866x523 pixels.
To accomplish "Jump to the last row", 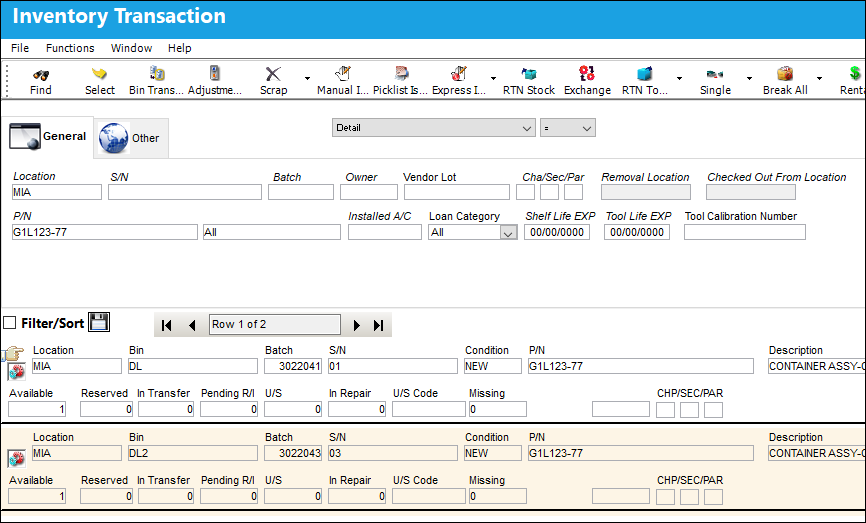I will [378, 325].
